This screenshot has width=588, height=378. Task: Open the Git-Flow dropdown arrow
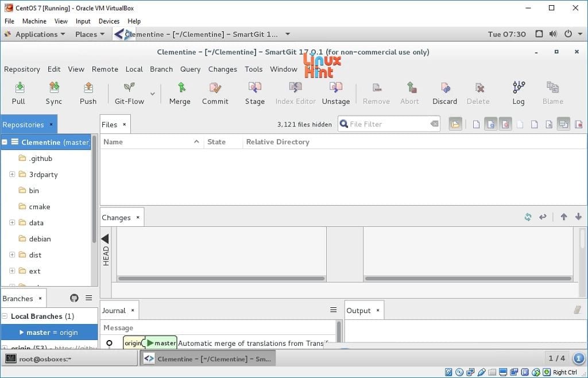[152, 94]
